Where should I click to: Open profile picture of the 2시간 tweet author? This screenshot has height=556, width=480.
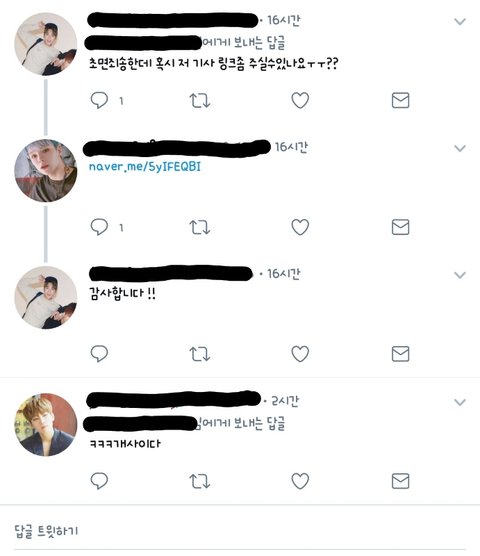click(x=46, y=424)
